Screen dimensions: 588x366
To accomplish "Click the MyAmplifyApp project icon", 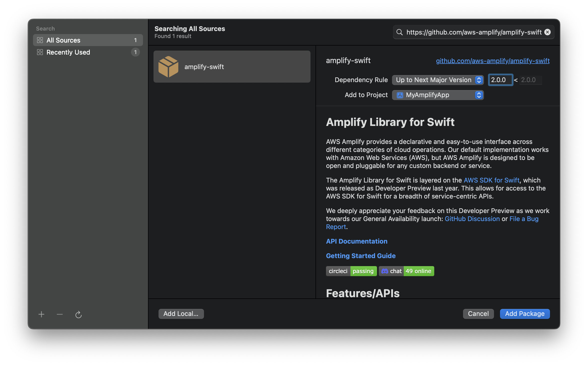I will tap(400, 95).
